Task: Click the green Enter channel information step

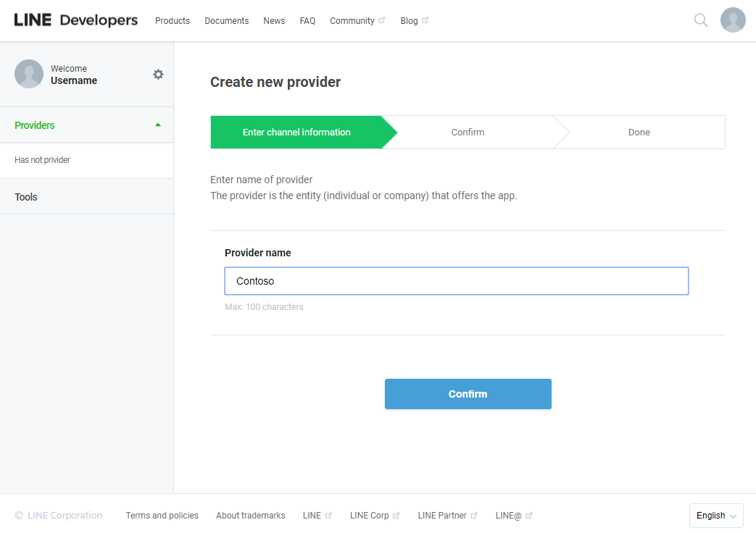Action: click(x=296, y=132)
